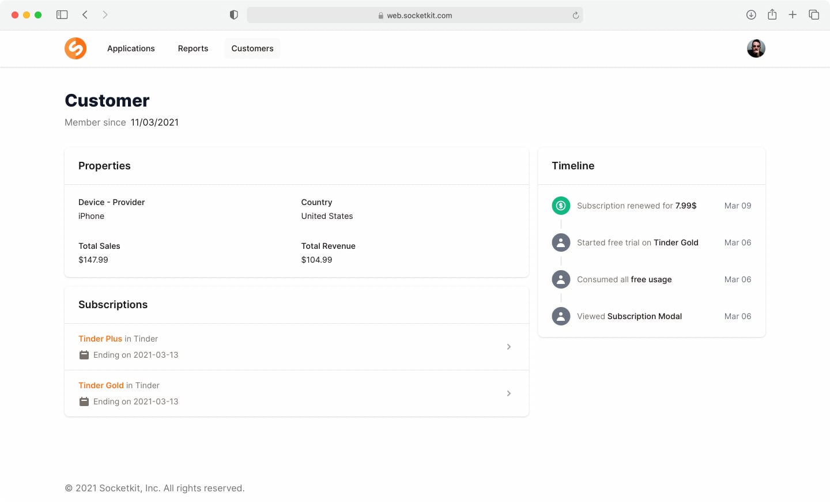Open the Applications section

(x=131, y=48)
